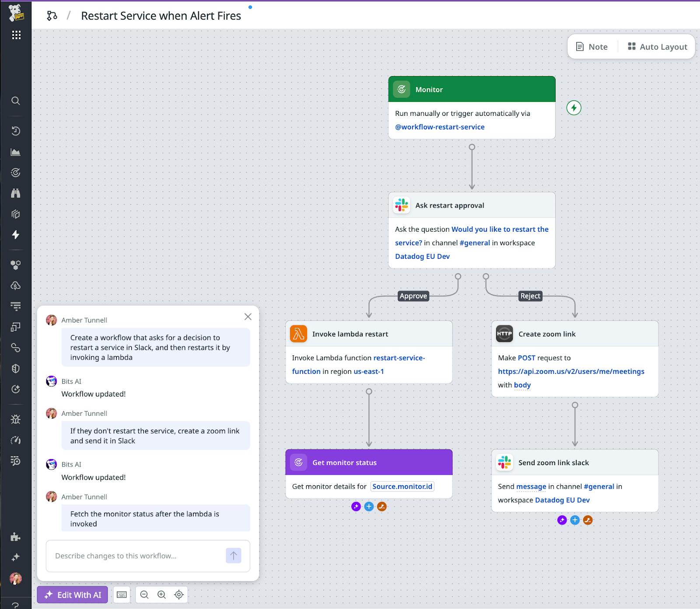Open the Watchdog binoculars icon

coord(16,193)
